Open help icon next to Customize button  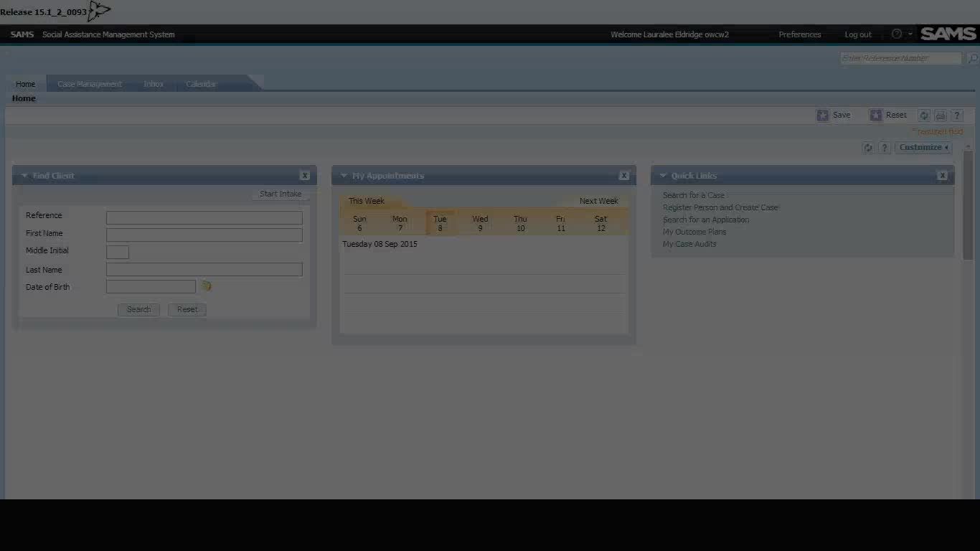coord(884,148)
